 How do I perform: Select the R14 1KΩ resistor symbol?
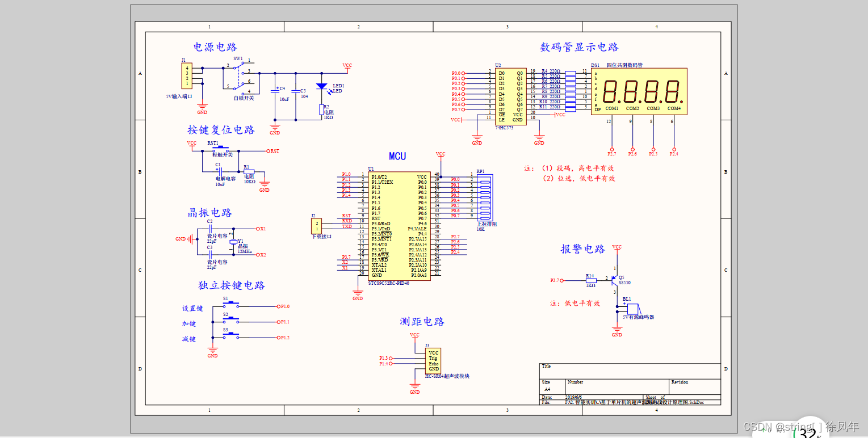[590, 280]
